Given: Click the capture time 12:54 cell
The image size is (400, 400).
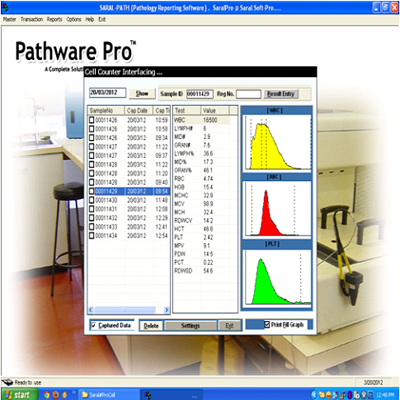Looking at the screenshot, I should (162, 236).
